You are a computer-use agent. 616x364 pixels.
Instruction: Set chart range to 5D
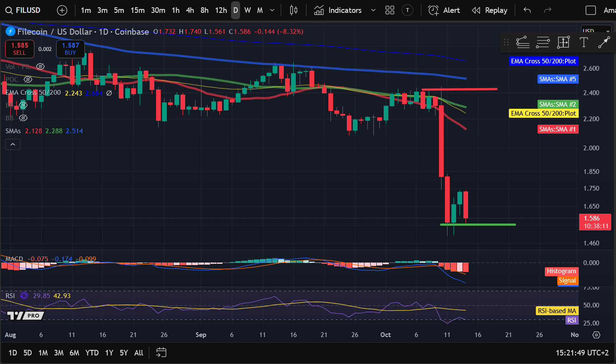[27, 353]
